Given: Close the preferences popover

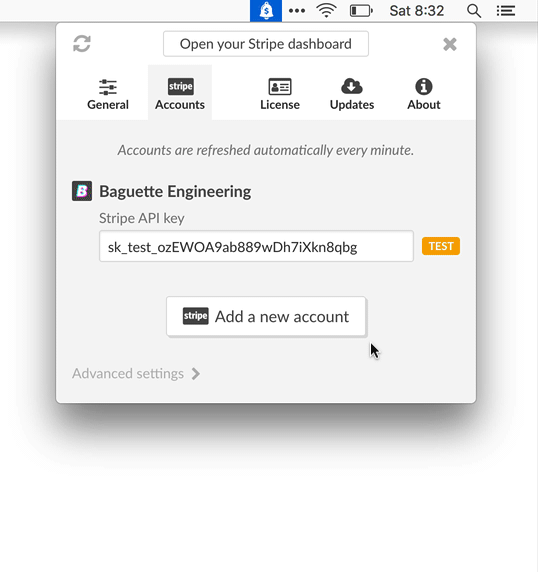Looking at the screenshot, I should point(450,44).
